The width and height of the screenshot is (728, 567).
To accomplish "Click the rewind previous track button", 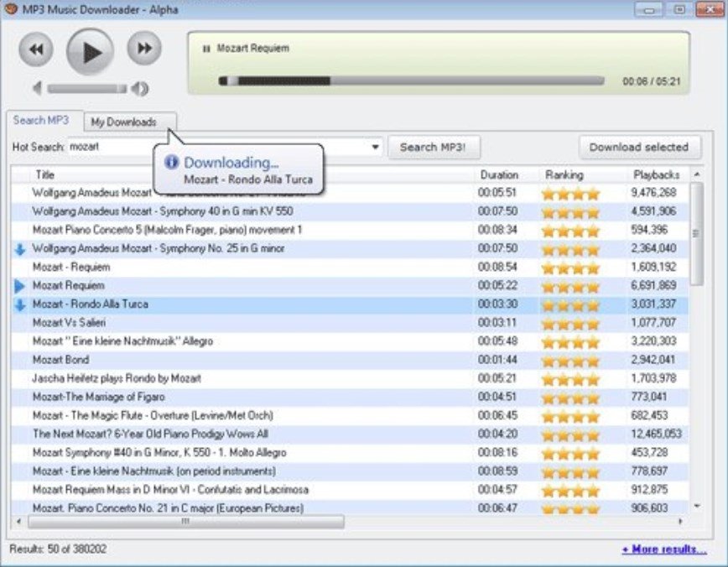I will point(36,49).
